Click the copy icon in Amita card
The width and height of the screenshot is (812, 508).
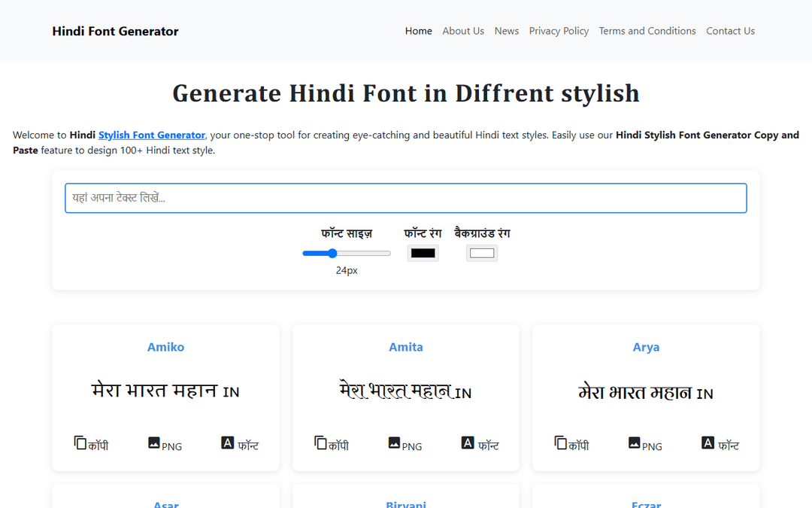320,443
